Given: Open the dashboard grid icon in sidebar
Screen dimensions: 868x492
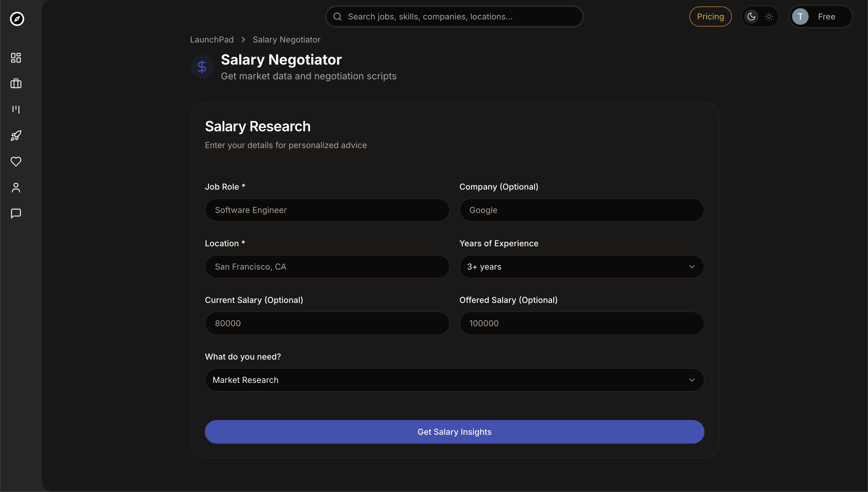Looking at the screenshot, I should (x=16, y=58).
